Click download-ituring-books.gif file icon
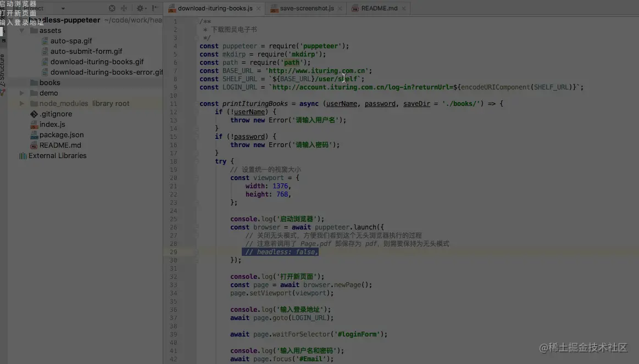 [45, 62]
